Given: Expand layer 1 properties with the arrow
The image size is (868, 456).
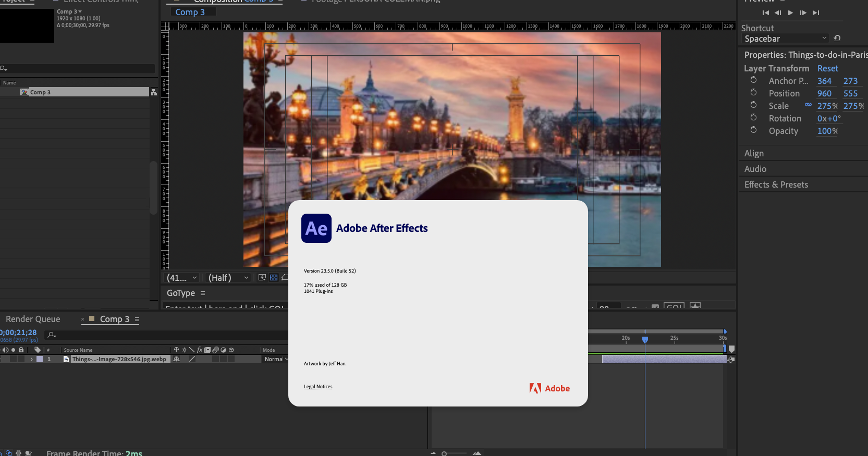Looking at the screenshot, I should [31, 359].
